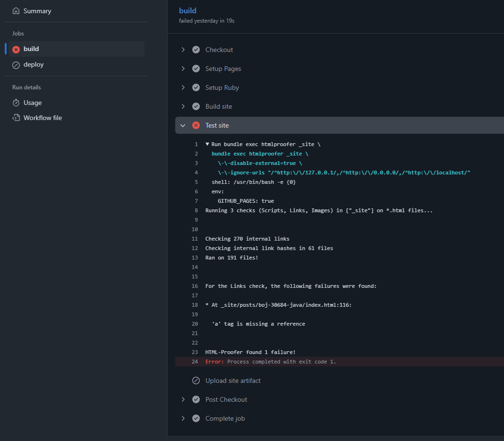The image size is (504, 441).
Task: Click the Usage stopwatch icon
Action: tap(16, 103)
